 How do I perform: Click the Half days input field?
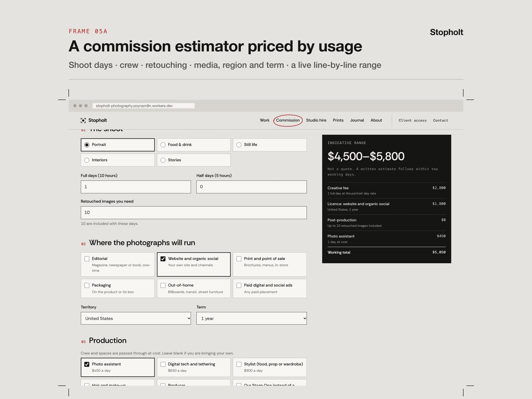(x=251, y=187)
